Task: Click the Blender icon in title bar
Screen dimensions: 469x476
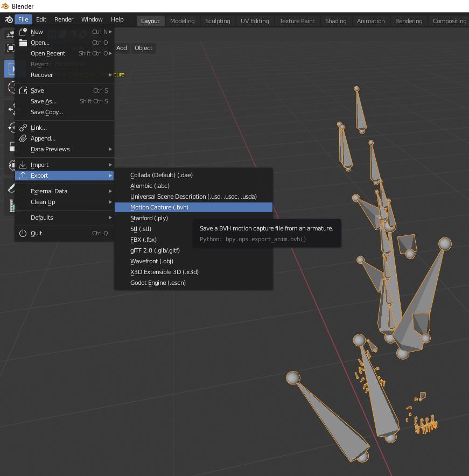Action: coord(5,6)
